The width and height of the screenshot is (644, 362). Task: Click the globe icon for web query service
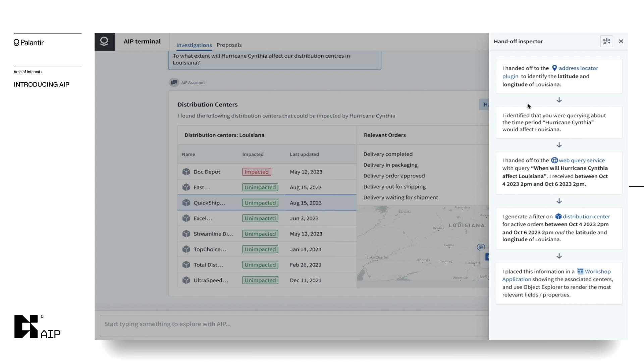click(554, 160)
